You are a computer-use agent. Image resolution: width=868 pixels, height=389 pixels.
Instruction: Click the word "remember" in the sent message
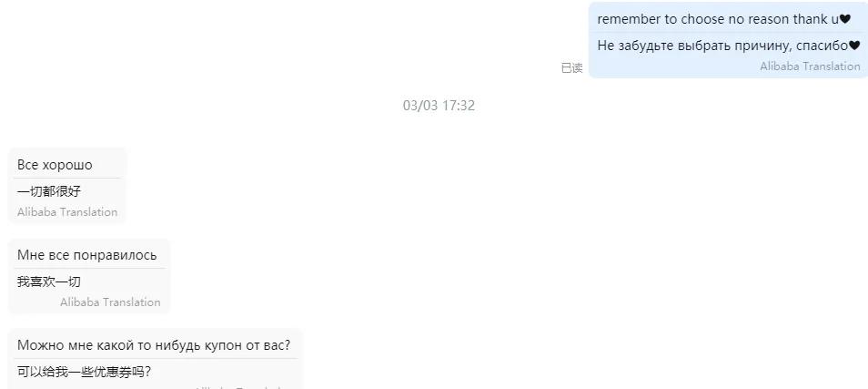tap(630, 19)
